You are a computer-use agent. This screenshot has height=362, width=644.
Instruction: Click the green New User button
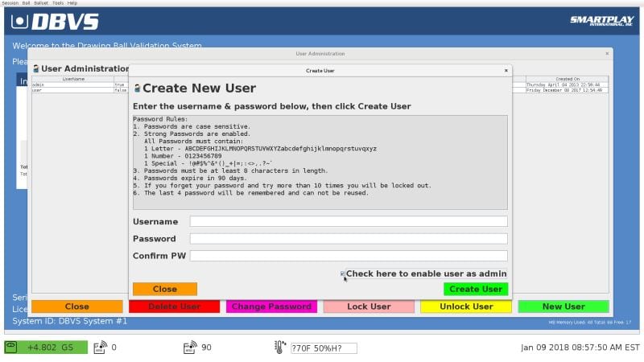click(x=563, y=306)
